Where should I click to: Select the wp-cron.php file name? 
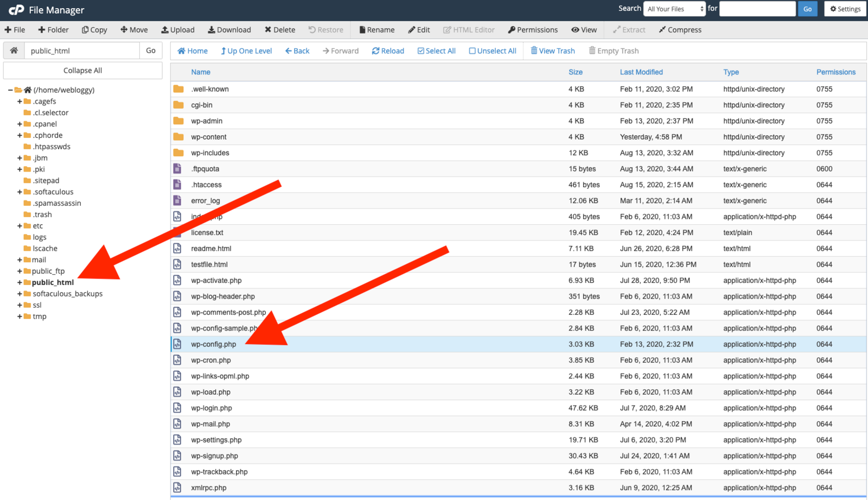[211, 360]
